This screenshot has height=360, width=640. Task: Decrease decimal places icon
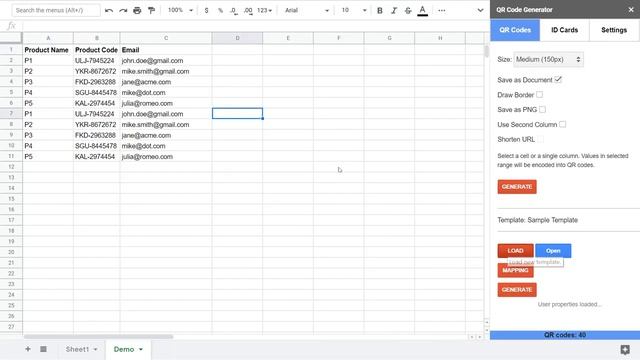(234, 10)
